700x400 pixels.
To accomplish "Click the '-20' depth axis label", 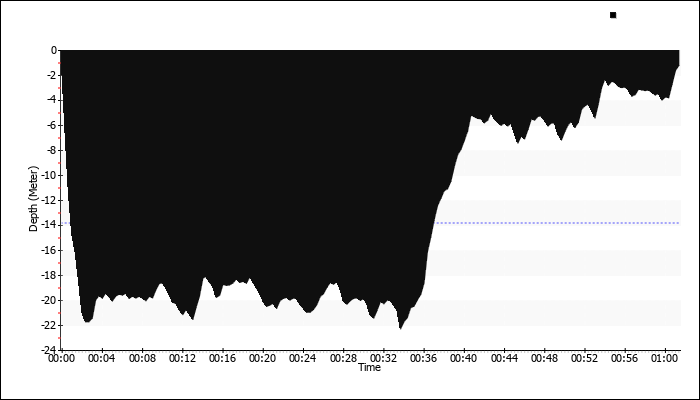I will 50,300.
